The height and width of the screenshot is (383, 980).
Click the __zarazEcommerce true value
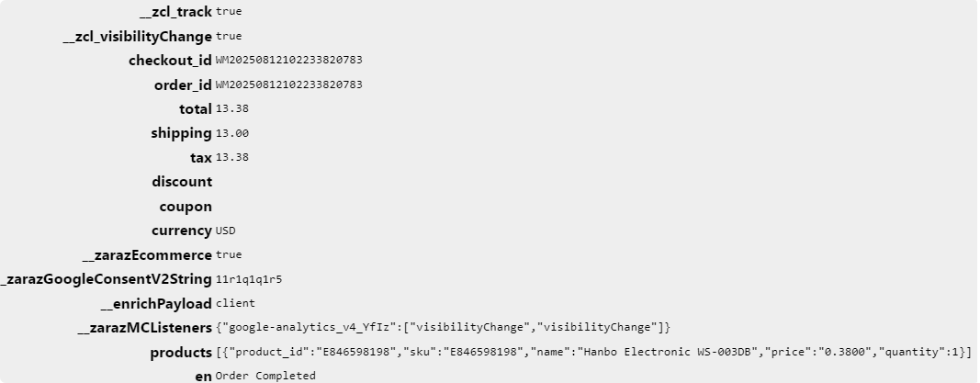(229, 255)
